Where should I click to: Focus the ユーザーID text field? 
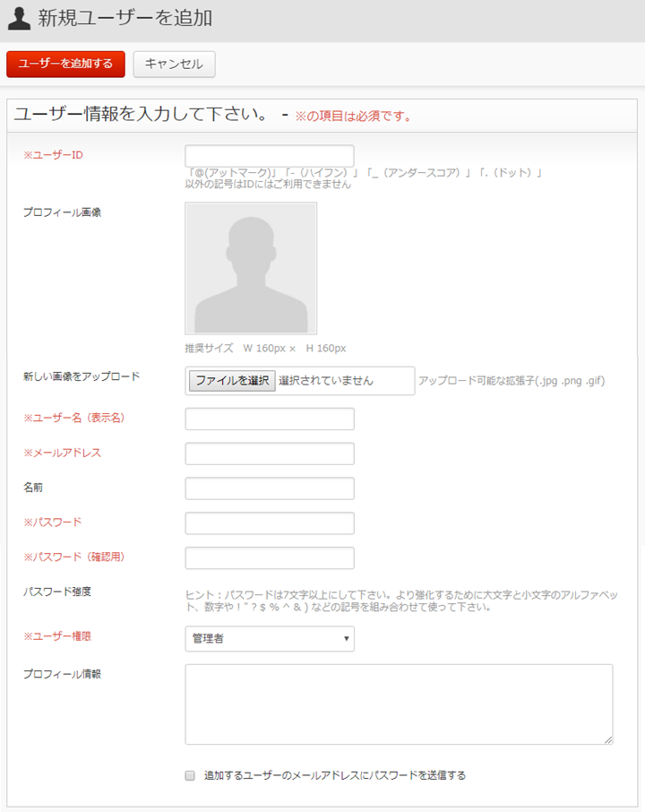[269, 156]
